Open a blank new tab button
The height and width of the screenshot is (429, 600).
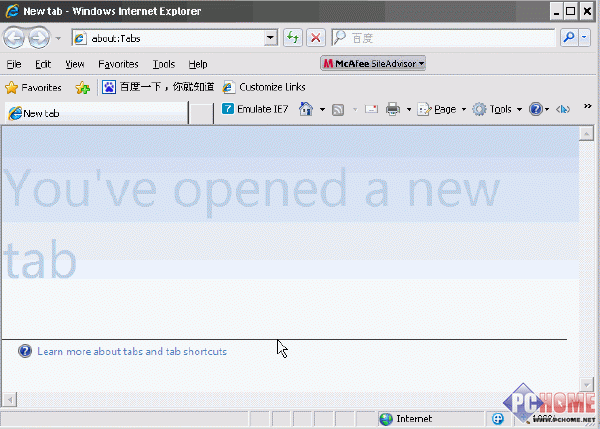coord(201,114)
